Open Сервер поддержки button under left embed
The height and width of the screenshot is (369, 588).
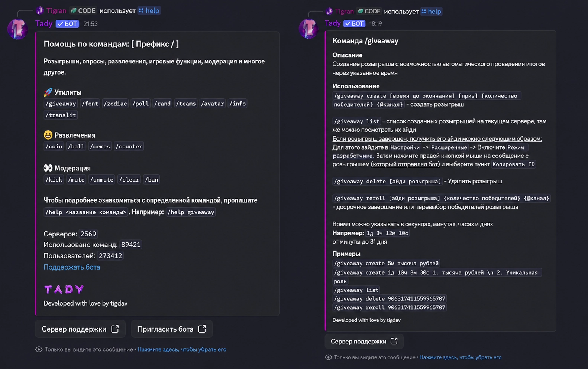click(x=80, y=329)
